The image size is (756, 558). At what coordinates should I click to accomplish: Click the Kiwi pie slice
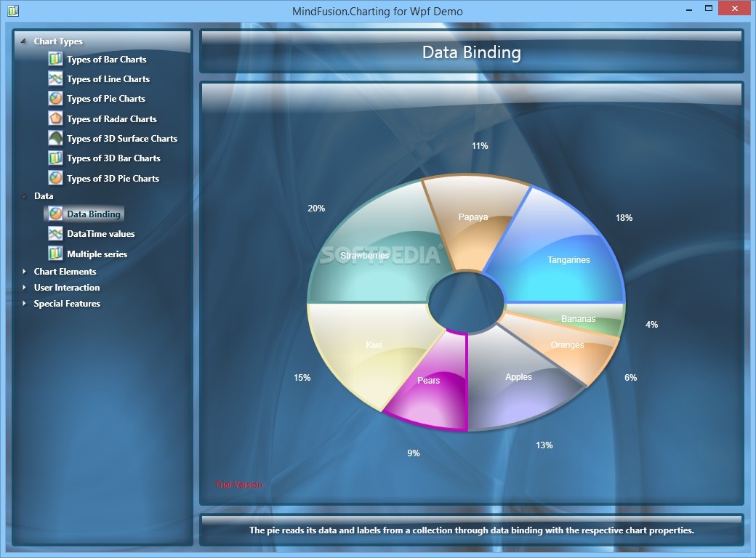pyautogui.click(x=374, y=345)
